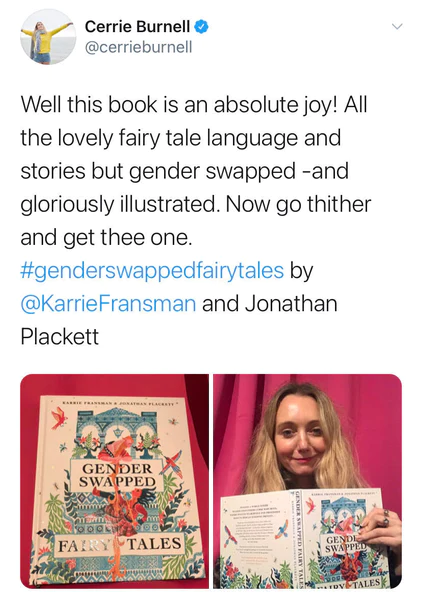
Task: Open the Cerrie Burnell display name
Action: (137, 26)
